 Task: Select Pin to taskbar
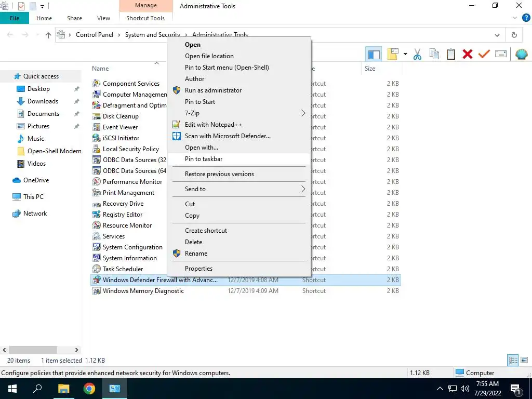click(239, 159)
